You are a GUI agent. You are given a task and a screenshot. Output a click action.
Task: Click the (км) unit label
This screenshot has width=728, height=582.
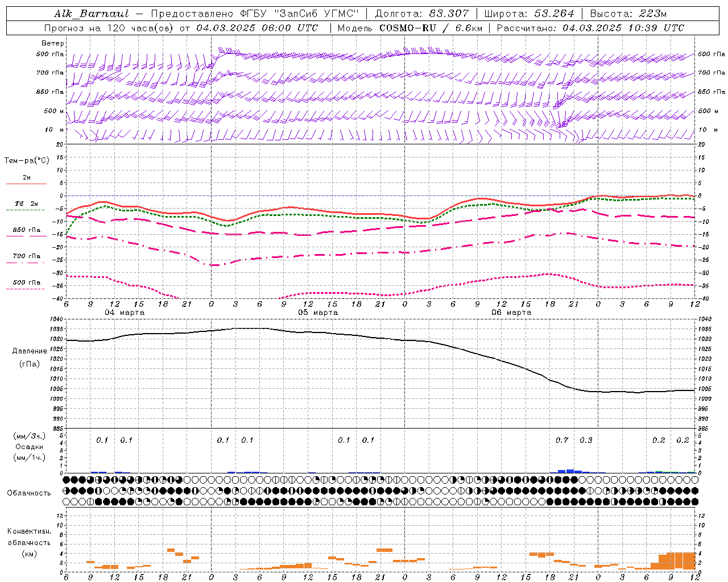(29, 554)
